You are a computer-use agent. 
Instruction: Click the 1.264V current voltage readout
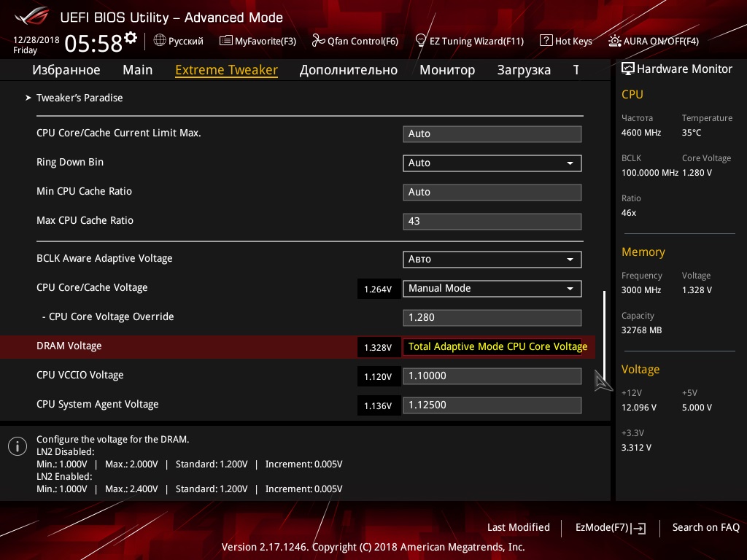(379, 289)
